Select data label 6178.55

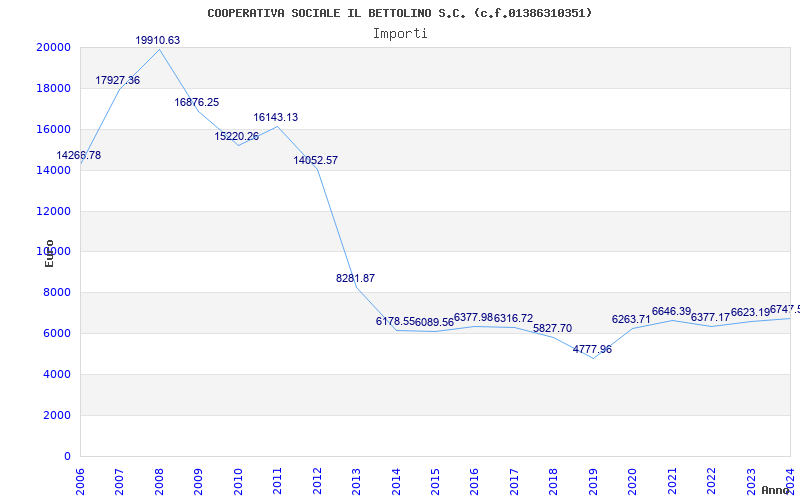click(x=395, y=321)
